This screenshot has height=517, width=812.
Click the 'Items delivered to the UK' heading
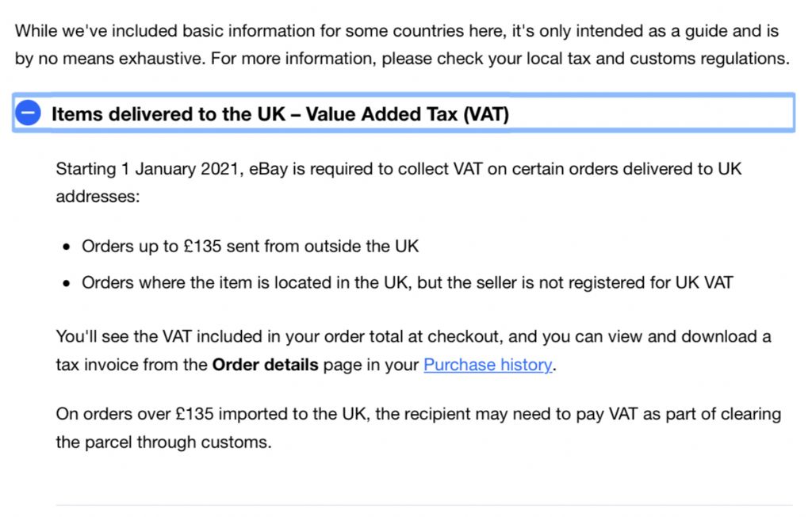coord(168,114)
